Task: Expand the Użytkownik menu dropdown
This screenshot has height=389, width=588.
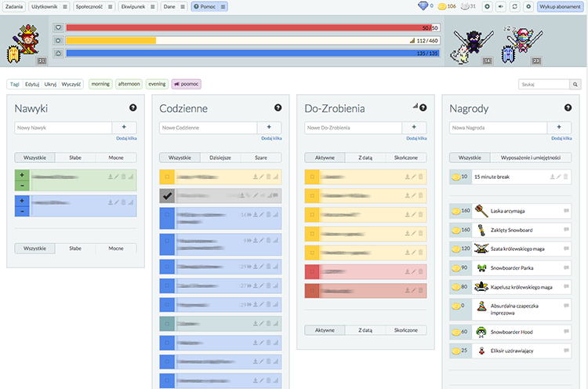Action: coord(65,7)
